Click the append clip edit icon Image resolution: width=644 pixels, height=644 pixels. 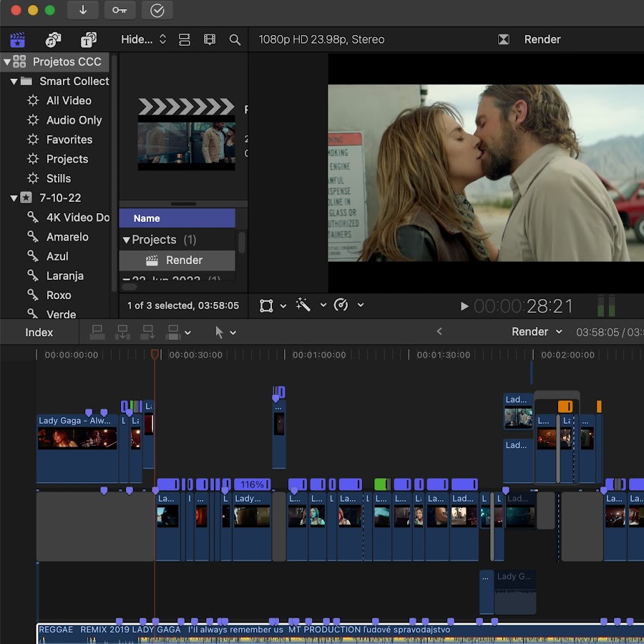[147, 332]
